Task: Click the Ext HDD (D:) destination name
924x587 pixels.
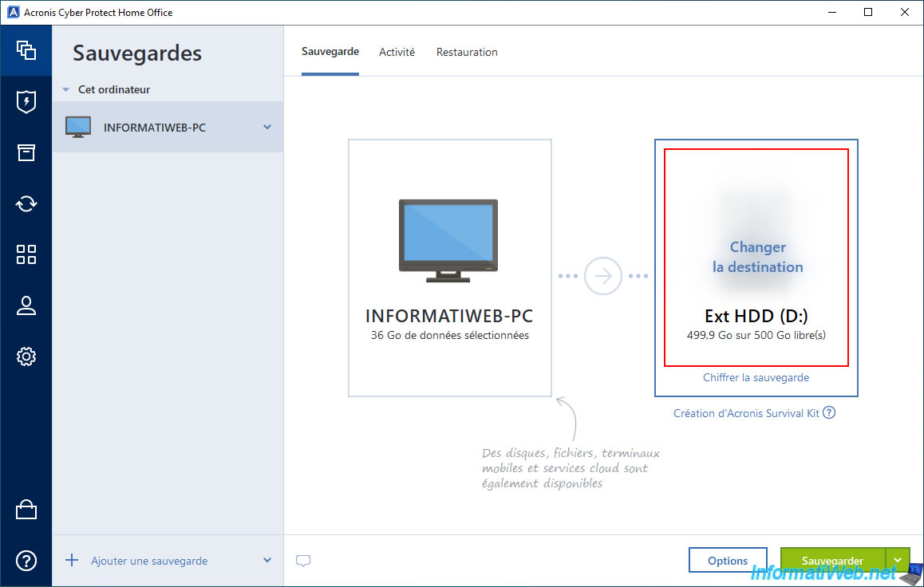Action: coord(756,316)
